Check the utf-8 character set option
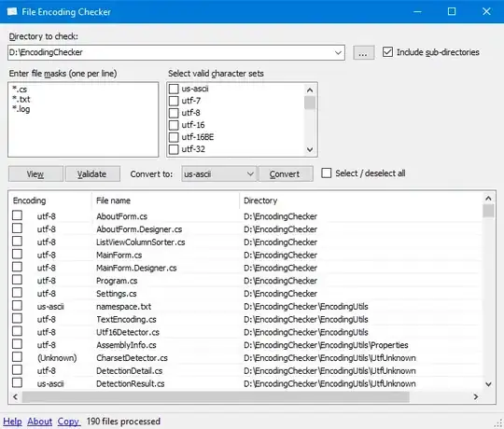504x429 pixels. pos(174,113)
